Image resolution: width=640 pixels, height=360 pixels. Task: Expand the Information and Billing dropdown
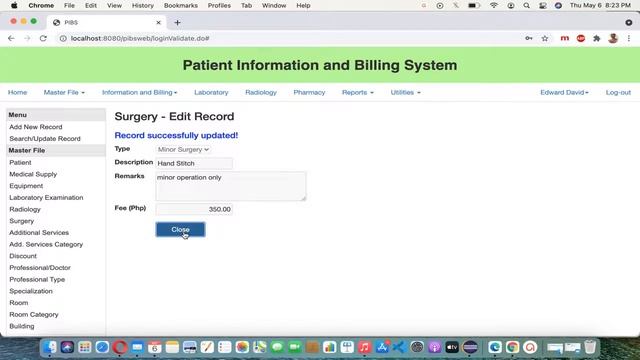[140, 92]
